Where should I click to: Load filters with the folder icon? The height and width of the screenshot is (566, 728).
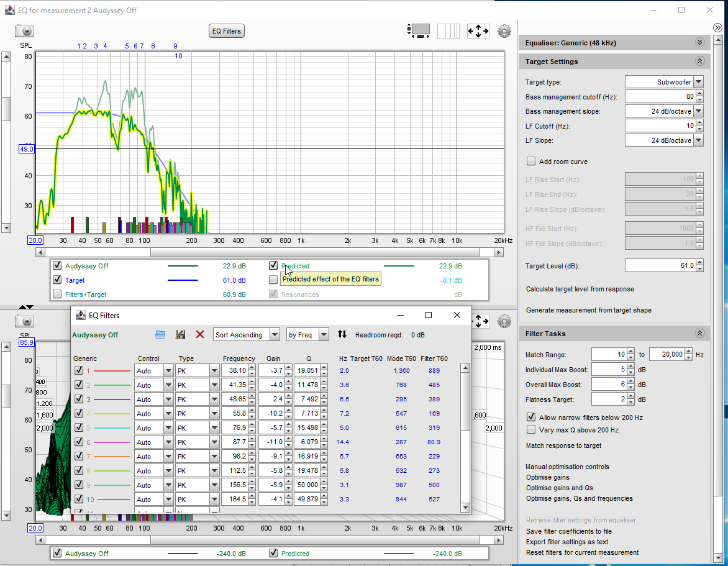pos(160,335)
